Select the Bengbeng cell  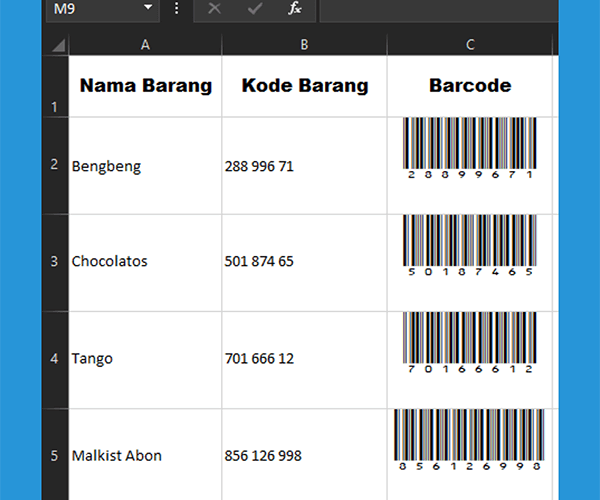point(145,165)
